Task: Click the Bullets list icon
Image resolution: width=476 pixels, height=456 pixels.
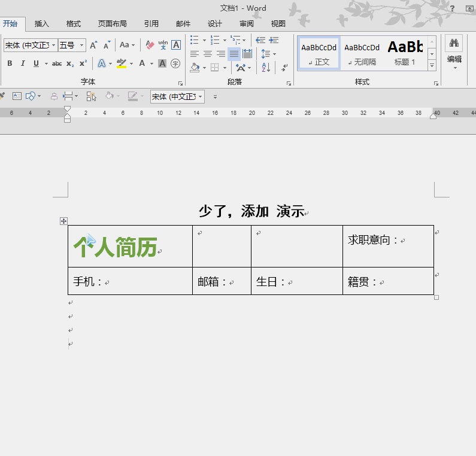Action: pos(194,40)
